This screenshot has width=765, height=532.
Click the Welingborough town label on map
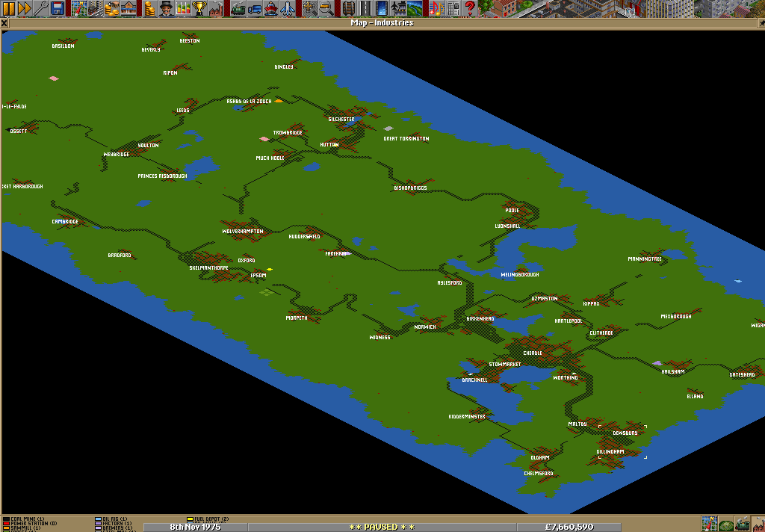pos(520,275)
